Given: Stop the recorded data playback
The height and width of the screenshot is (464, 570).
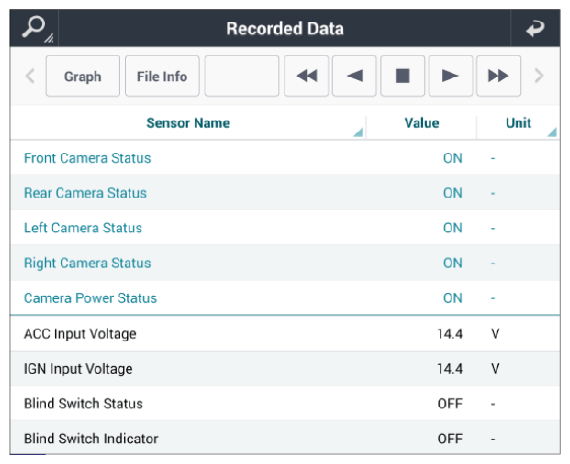Looking at the screenshot, I should [402, 76].
